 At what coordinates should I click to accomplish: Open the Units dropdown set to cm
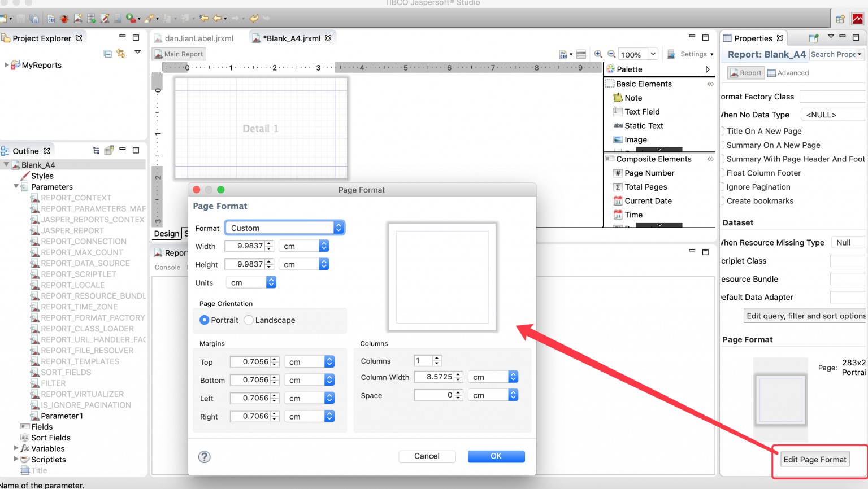[x=251, y=282]
